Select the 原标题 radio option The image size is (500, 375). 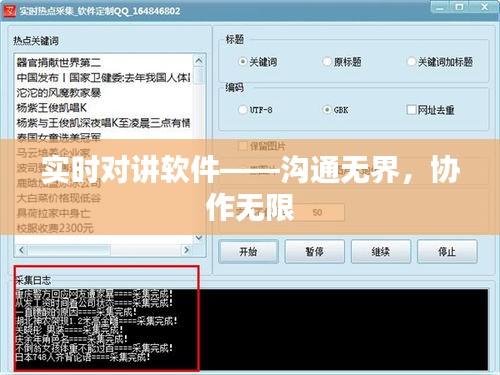click(x=327, y=62)
